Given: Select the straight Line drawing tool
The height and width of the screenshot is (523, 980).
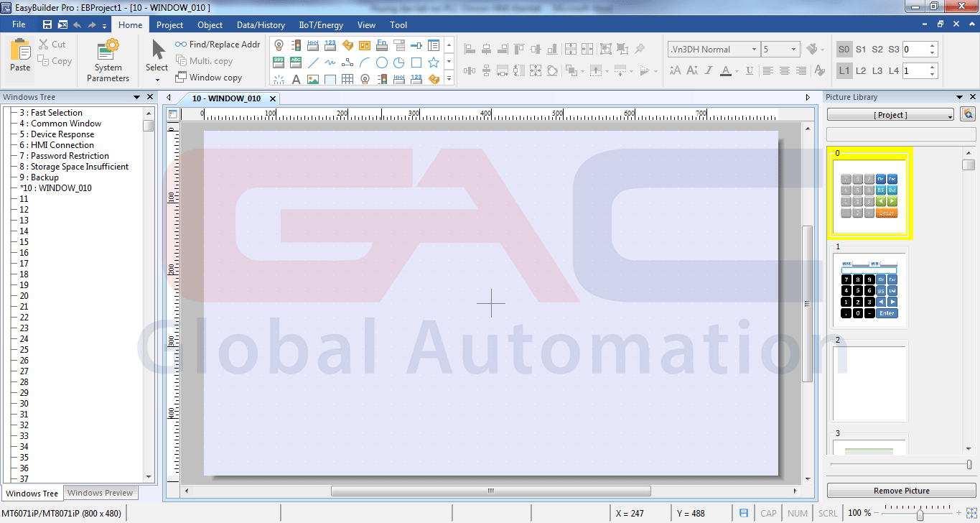Looking at the screenshot, I should point(313,63).
